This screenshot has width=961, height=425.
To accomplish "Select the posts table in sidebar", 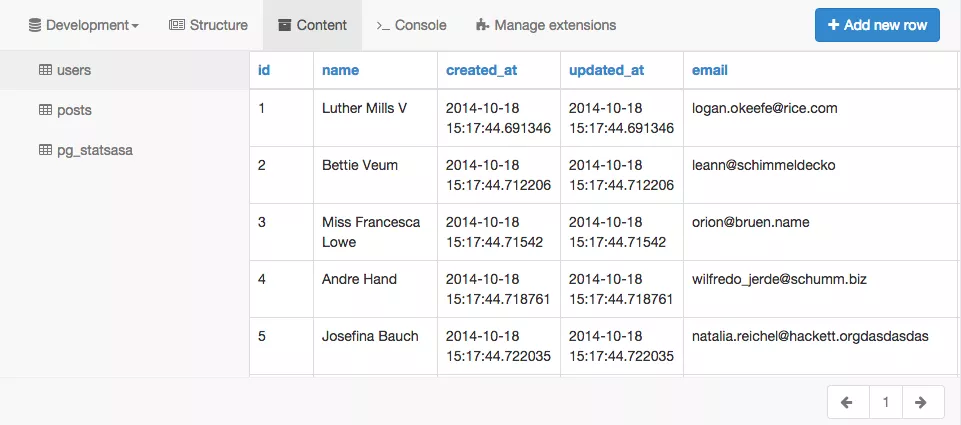I will tap(74, 110).
